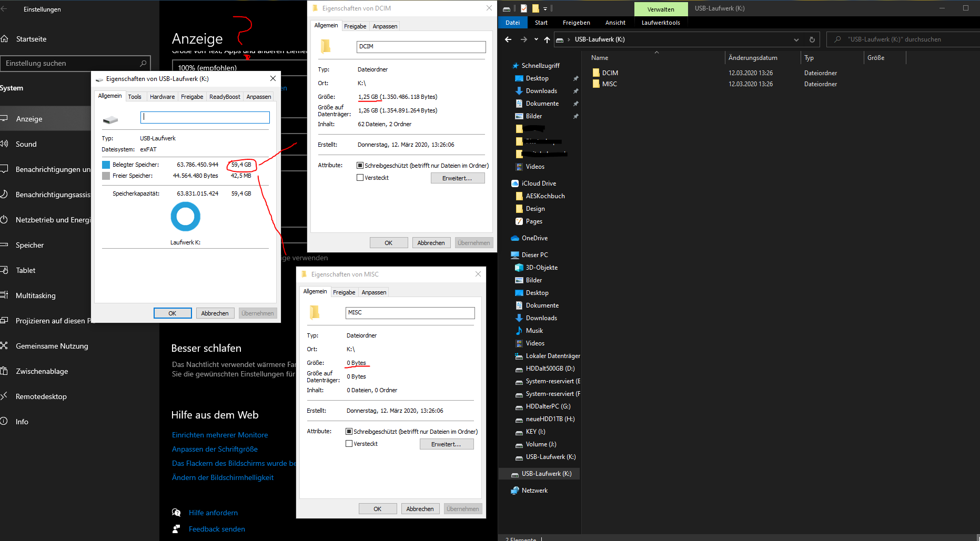Toggle Versteckt checkbox in MISC properties
Image resolution: width=980 pixels, height=541 pixels.
tap(349, 444)
